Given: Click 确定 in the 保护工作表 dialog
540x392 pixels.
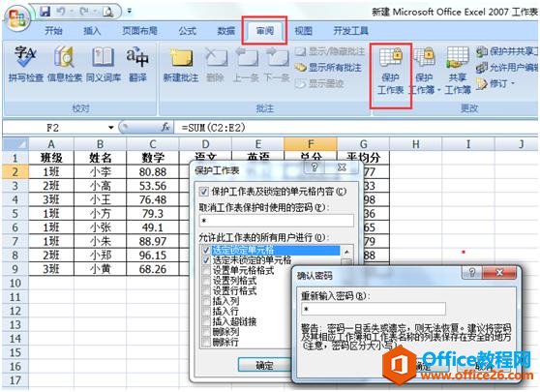Looking at the screenshot, I should [264, 365].
